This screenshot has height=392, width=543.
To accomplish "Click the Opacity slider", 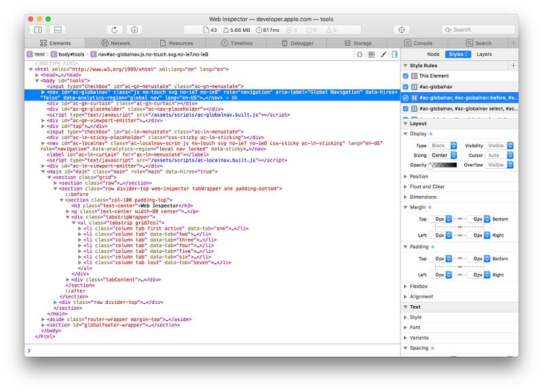I will coord(441,165).
